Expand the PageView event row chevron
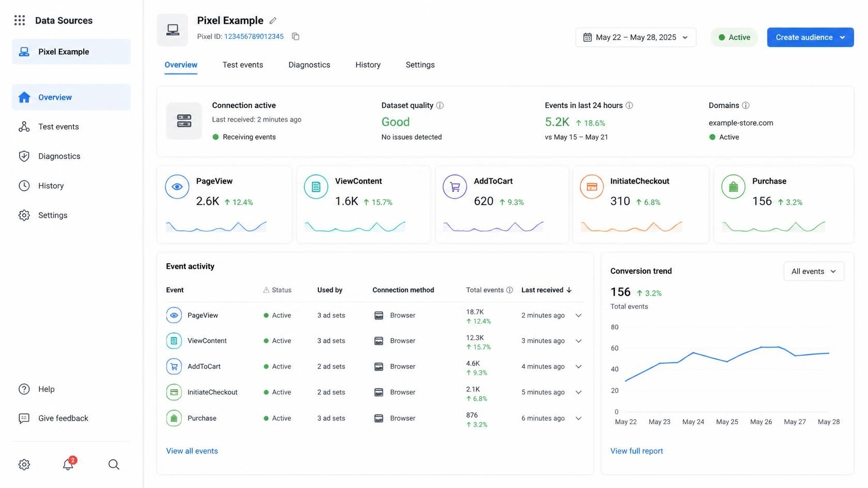Image resolution: width=868 pixels, height=488 pixels. [579, 315]
